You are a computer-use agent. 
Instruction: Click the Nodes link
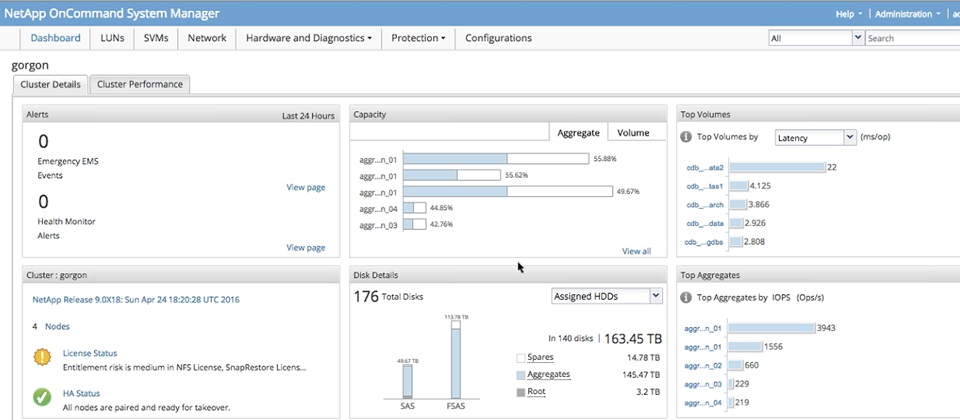[x=57, y=326]
